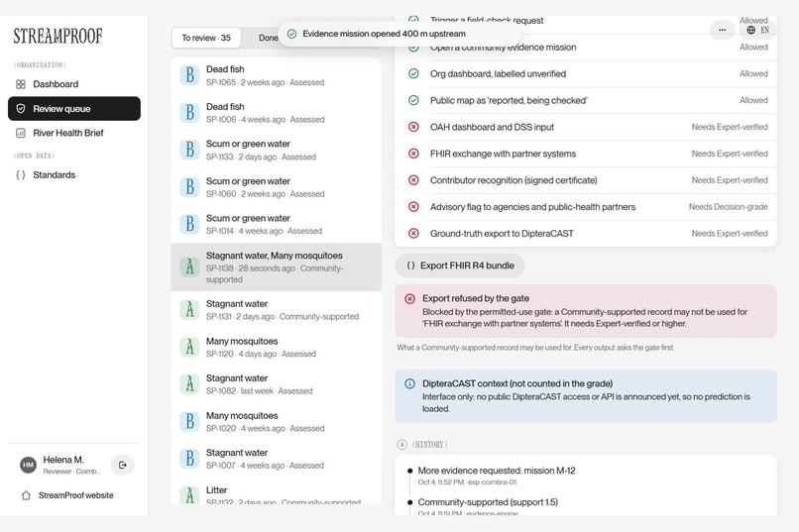Viewport: 799px width, 532px height.
Task: Open Scum or green water SP-1014
Action: tap(277, 224)
